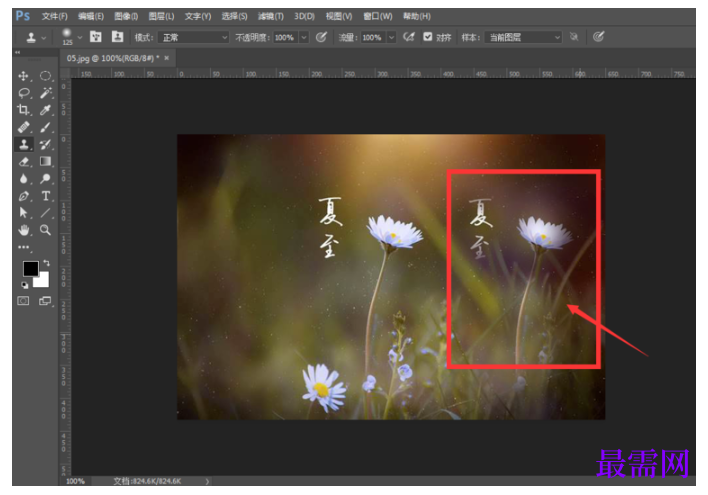708x495 pixels.
Task: Select the Magic Wand tool
Action: 46,93
